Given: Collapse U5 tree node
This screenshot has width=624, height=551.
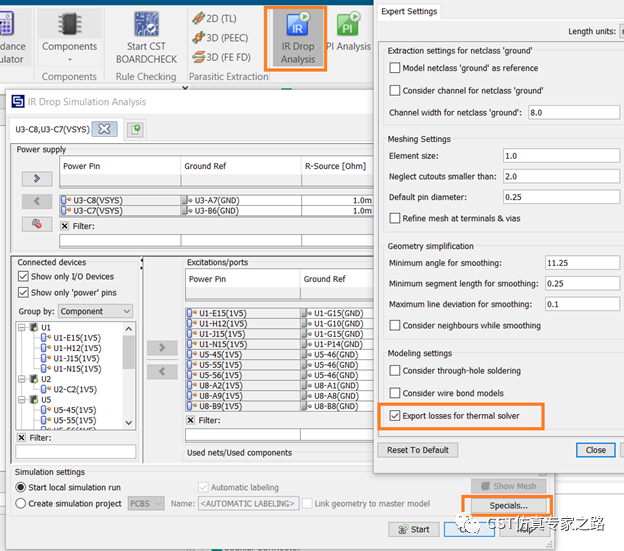Looking at the screenshot, I should (x=22, y=399).
